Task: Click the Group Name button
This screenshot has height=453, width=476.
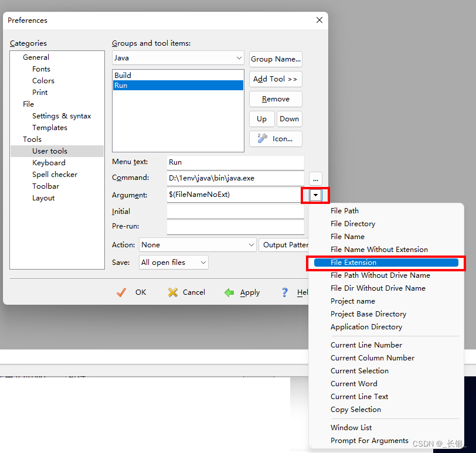Action: click(x=276, y=59)
